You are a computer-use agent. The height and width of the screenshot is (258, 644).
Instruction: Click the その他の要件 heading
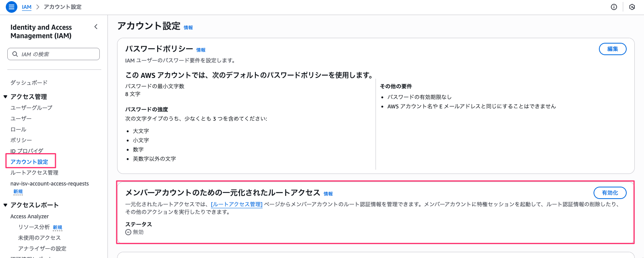click(396, 86)
